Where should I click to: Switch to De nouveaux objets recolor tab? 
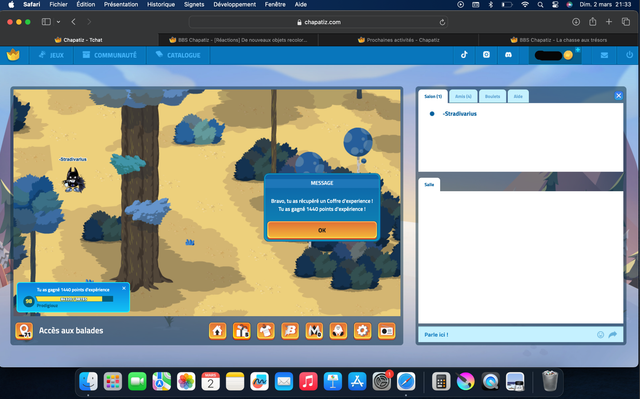tap(238, 40)
